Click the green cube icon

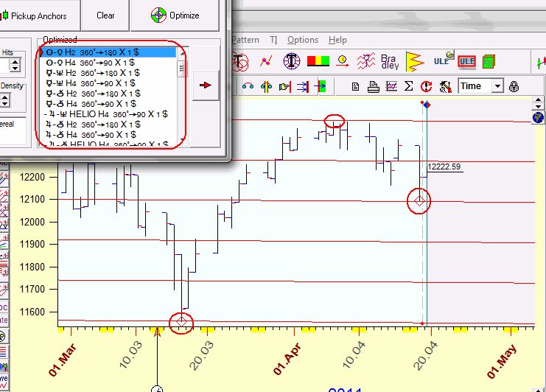[489, 61]
